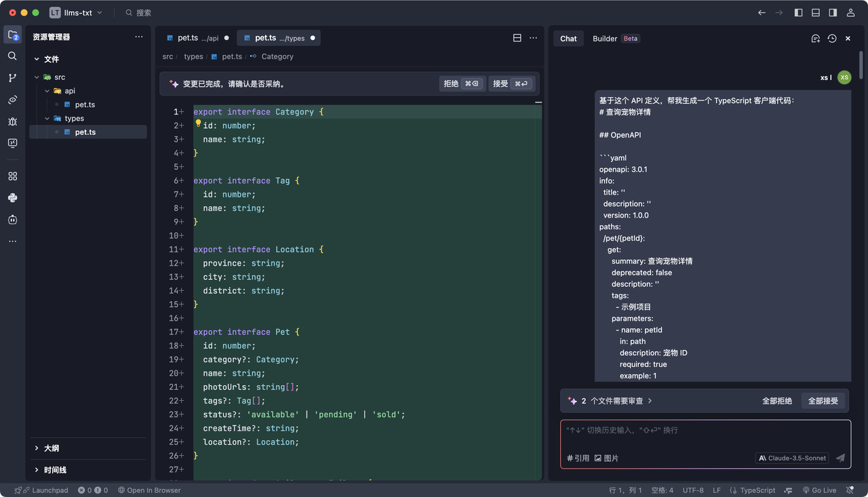Click Open In Browser in status bar
Image resolution: width=868 pixels, height=497 pixels.
(149, 490)
